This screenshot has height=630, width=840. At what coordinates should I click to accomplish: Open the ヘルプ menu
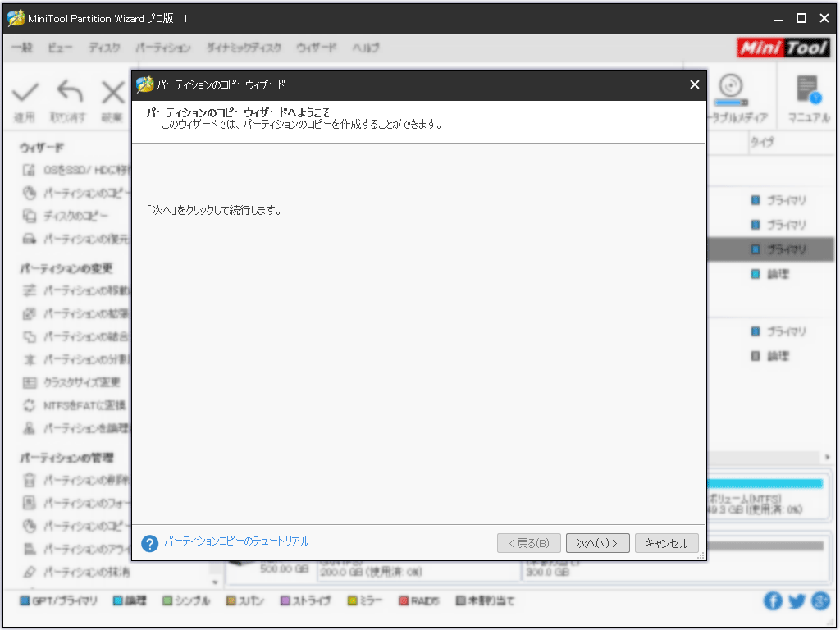click(365, 48)
